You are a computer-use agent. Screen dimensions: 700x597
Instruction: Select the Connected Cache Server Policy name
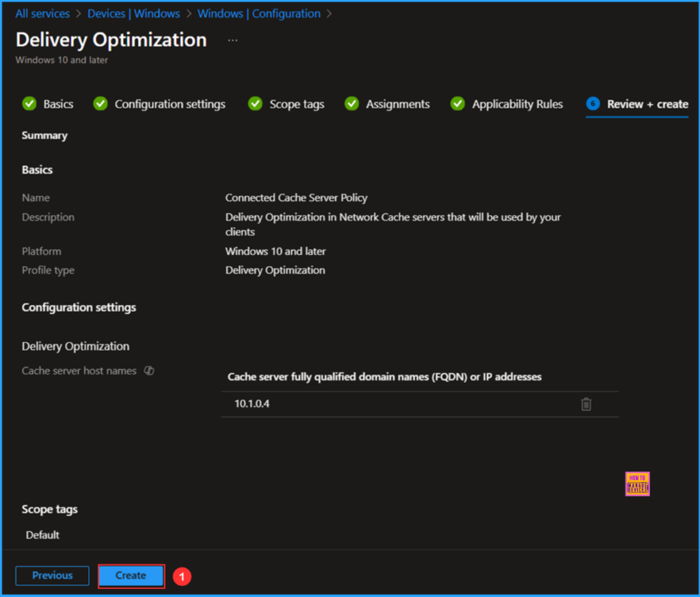click(297, 198)
